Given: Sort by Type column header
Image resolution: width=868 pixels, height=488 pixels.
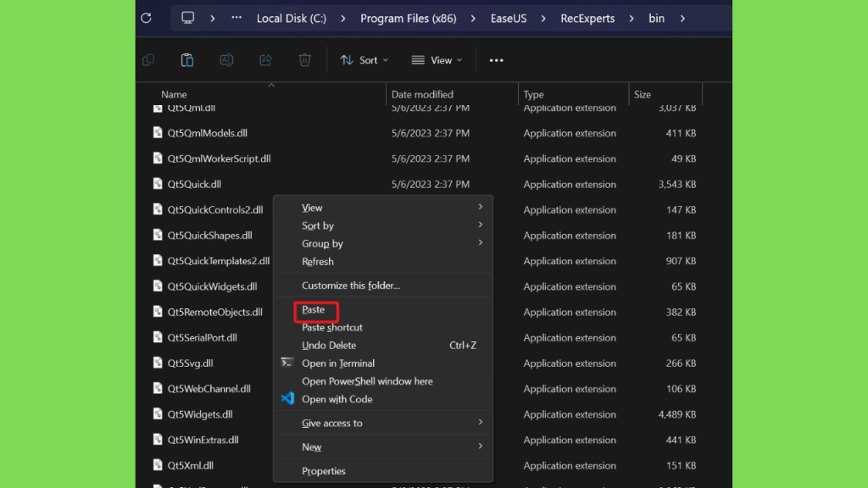Looking at the screenshot, I should point(534,95).
